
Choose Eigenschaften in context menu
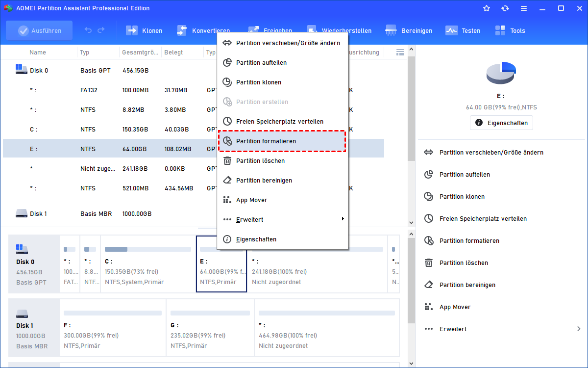pyautogui.click(x=283, y=239)
